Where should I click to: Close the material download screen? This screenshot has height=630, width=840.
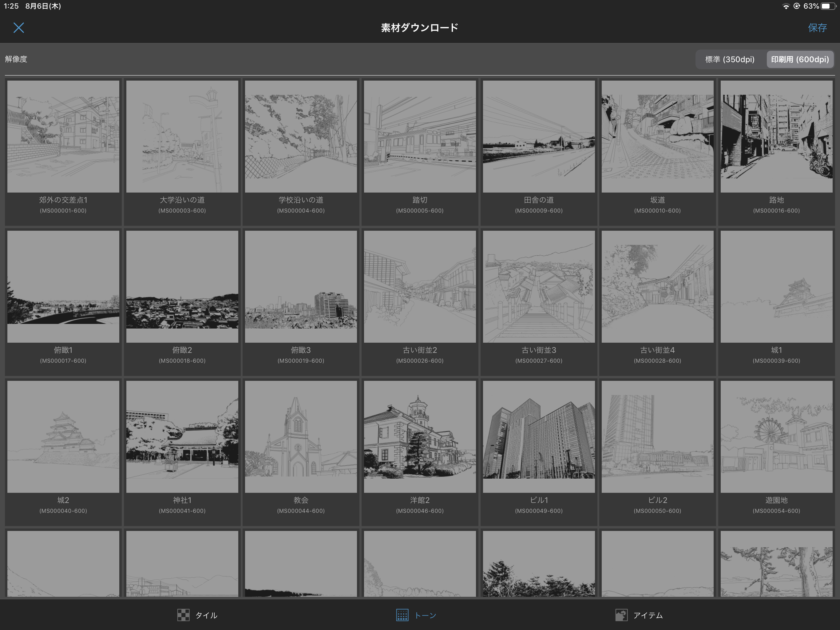coord(19,27)
